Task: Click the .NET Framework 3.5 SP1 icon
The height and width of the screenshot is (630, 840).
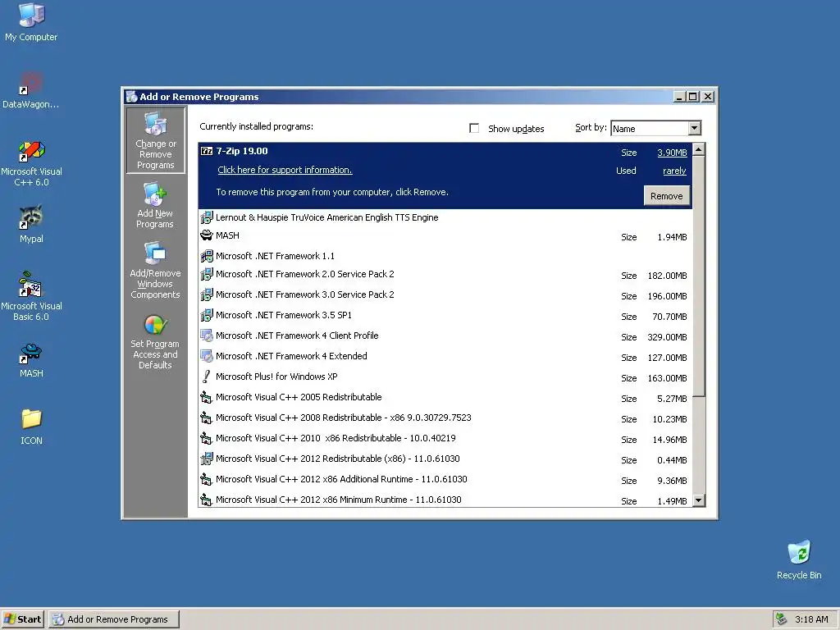Action: click(207, 315)
